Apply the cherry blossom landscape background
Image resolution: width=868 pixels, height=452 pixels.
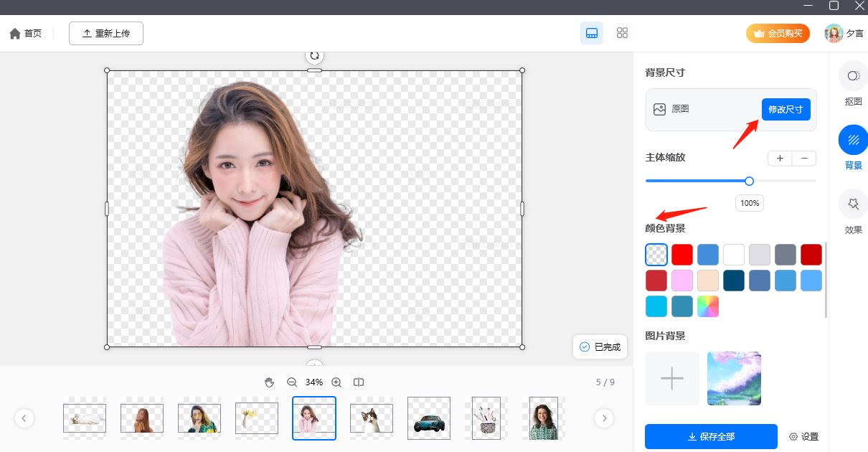click(x=734, y=378)
